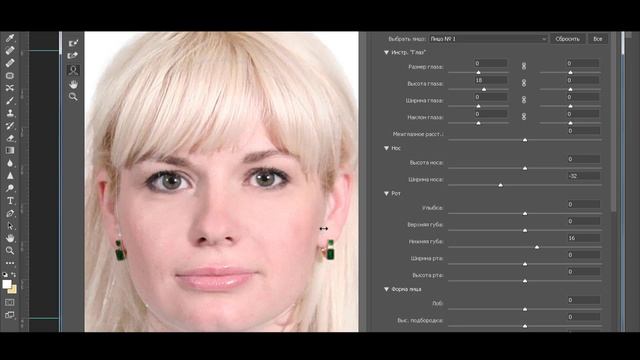Reset to default colors icon

[5, 275]
